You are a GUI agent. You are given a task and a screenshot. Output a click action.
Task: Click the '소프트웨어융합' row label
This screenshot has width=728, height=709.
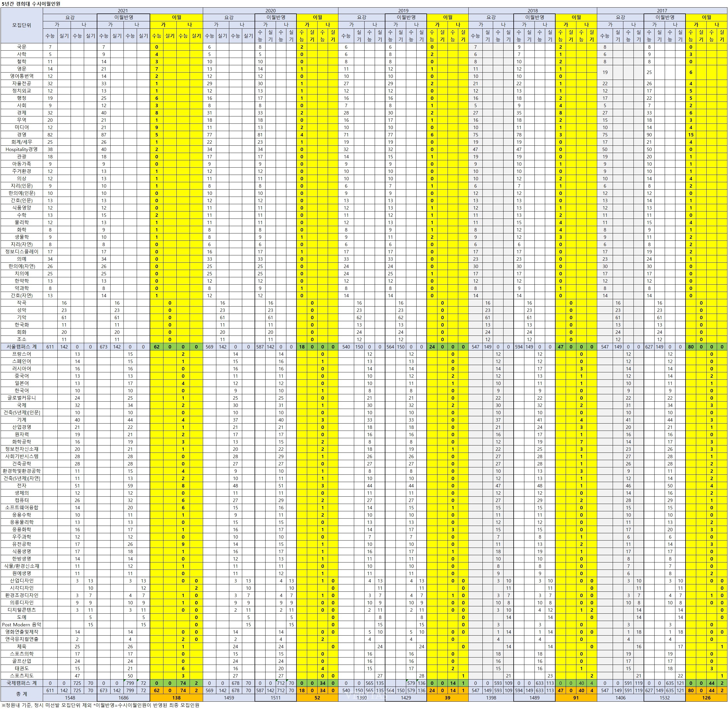[22, 508]
